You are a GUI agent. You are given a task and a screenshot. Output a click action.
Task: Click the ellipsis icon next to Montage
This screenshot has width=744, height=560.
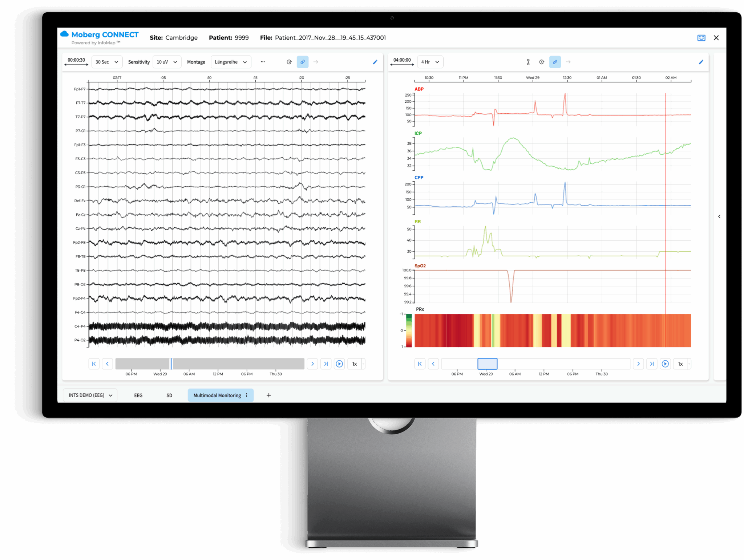click(263, 62)
